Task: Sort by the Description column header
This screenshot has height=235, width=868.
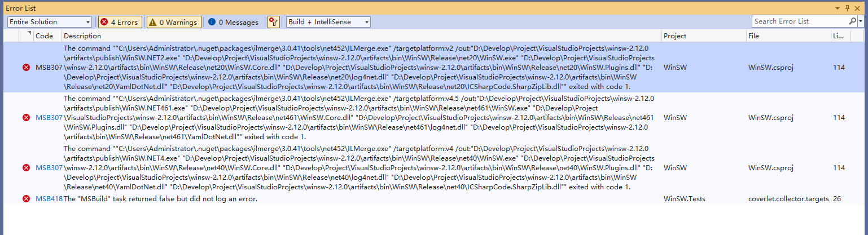Action: coord(362,36)
